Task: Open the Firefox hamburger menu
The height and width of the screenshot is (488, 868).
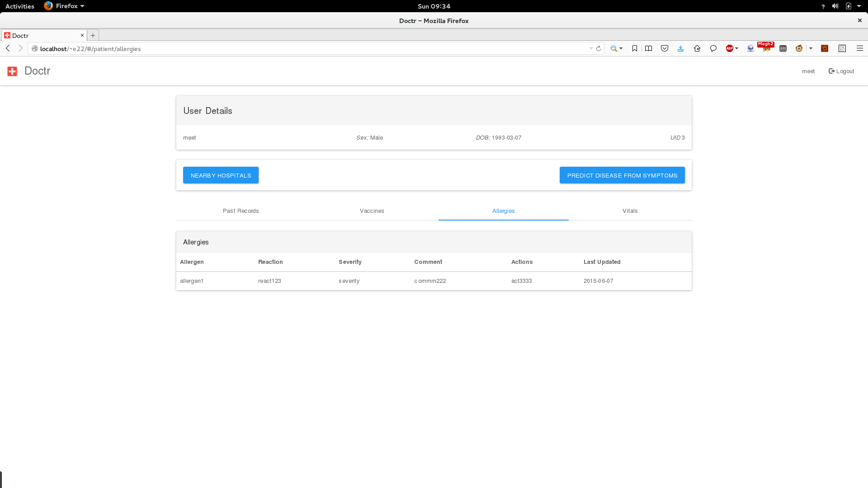Action: coord(859,48)
